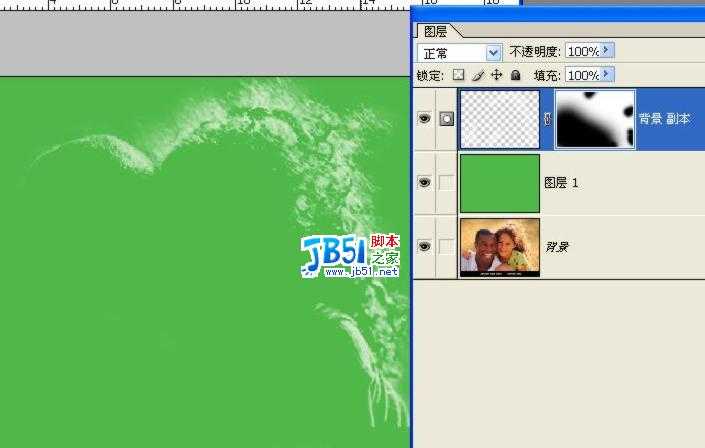Hide the 背景 layer eye icon
Screen dimensions: 705x448
(424, 246)
